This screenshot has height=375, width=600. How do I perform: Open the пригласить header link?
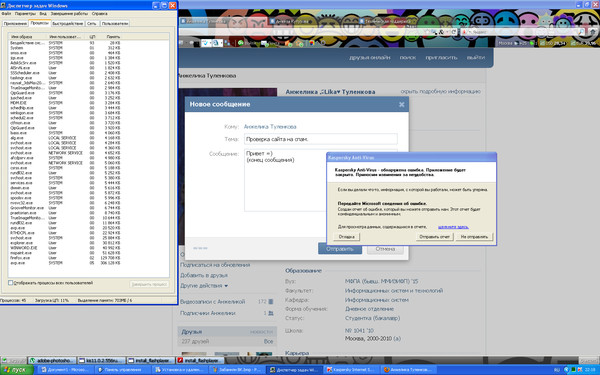point(441,57)
